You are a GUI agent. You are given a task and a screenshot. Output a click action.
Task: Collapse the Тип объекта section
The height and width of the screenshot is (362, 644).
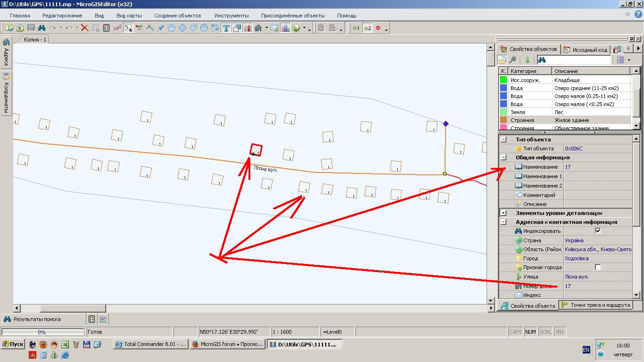click(x=503, y=140)
